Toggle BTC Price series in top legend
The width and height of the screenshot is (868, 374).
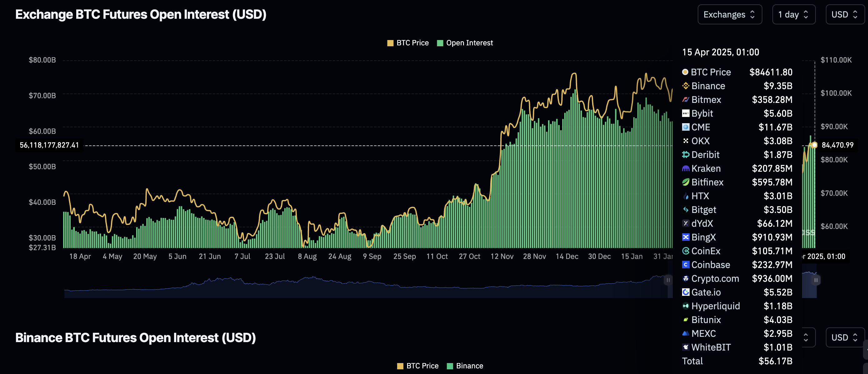tap(408, 43)
